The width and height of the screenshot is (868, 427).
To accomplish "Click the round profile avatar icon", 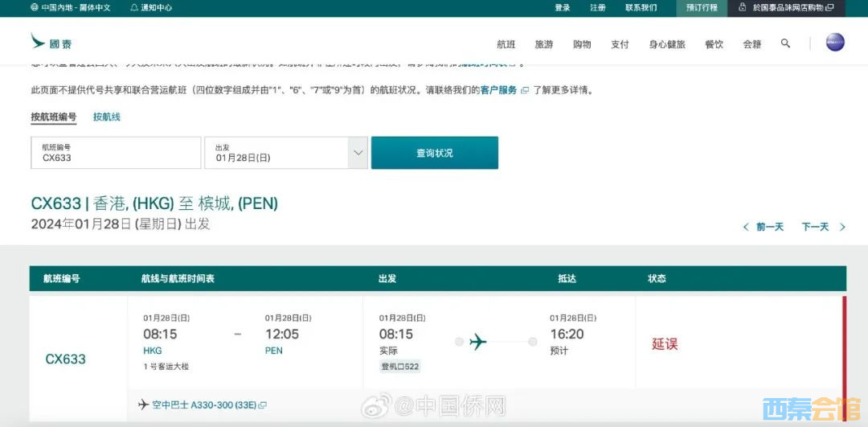I will point(835,43).
